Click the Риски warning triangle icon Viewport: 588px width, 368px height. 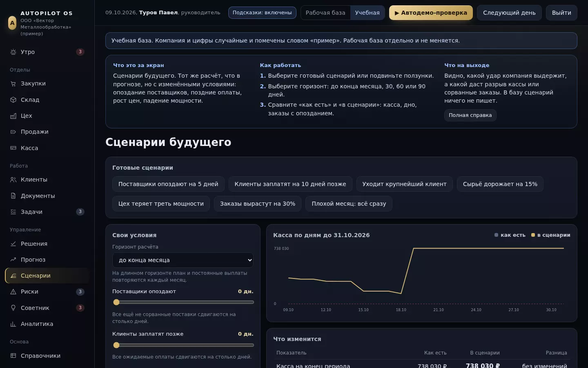tap(13, 292)
